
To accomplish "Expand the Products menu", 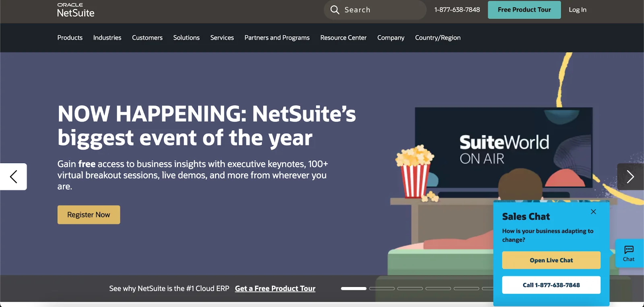I will point(70,37).
